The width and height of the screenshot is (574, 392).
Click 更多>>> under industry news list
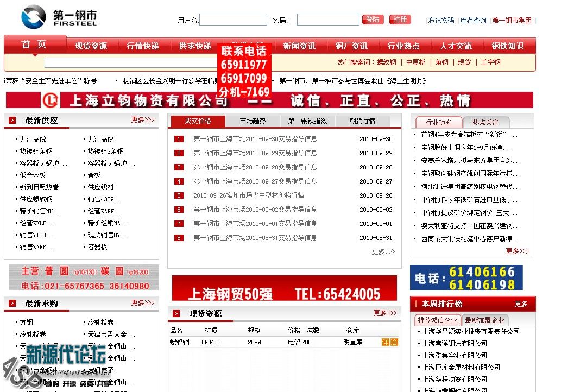coord(518,251)
